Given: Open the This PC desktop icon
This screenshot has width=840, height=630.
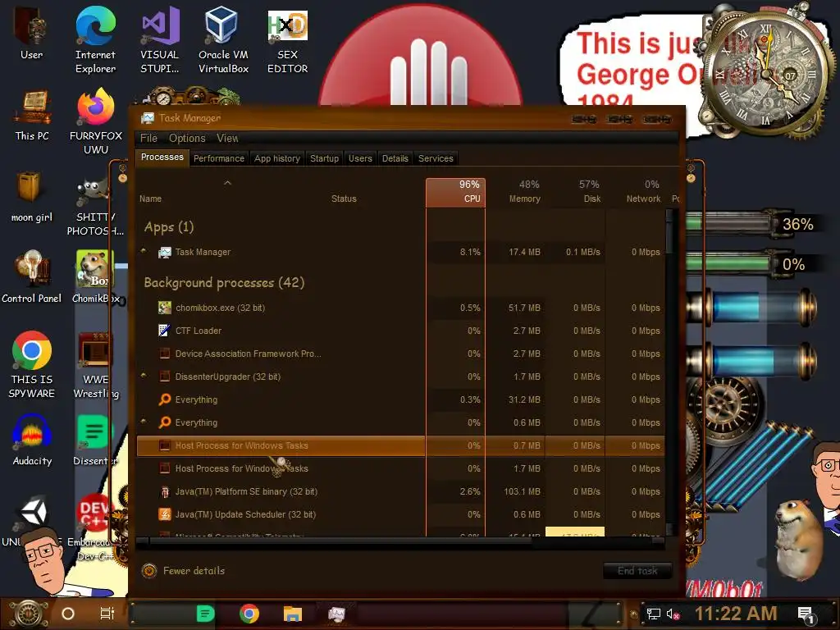Looking at the screenshot, I should point(32,116).
